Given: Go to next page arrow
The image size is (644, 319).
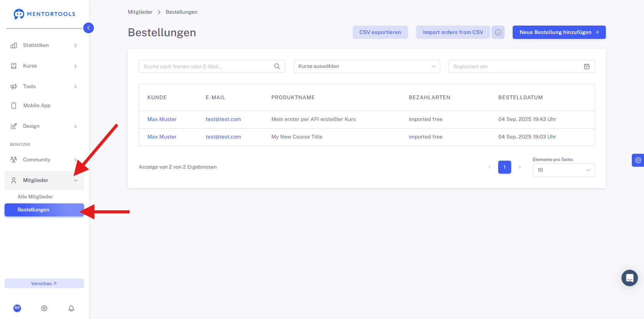Looking at the screenshot, I should [520, 167].
